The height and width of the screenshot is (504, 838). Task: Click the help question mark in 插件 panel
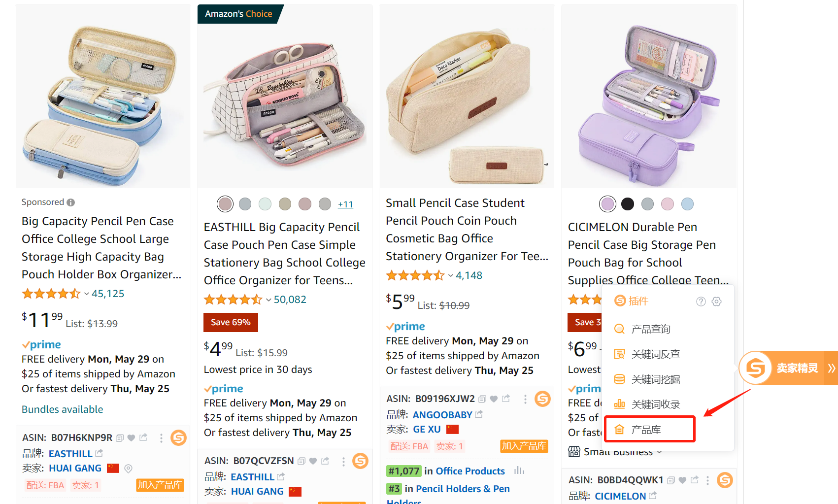pos(701,302)
